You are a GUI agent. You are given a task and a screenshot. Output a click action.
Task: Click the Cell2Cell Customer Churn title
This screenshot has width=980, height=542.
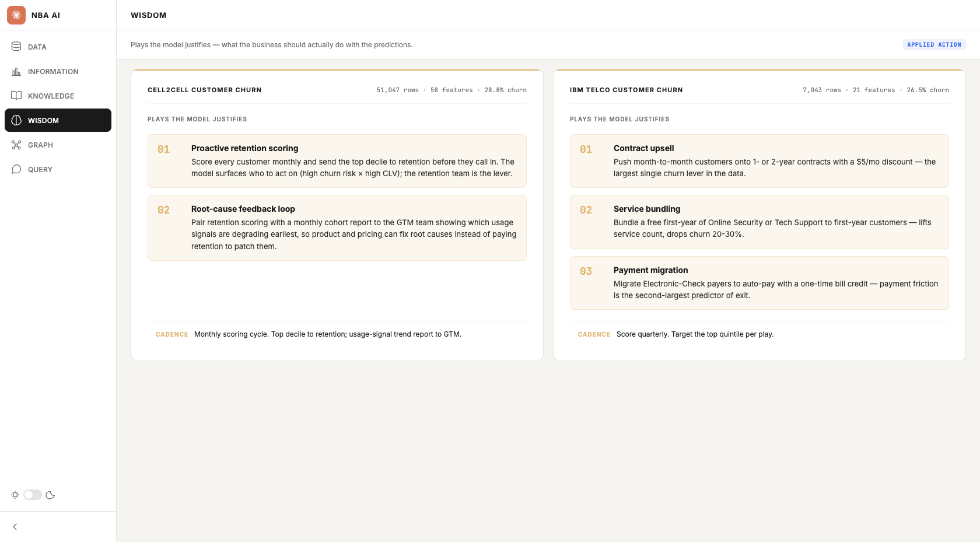(204, 90)
